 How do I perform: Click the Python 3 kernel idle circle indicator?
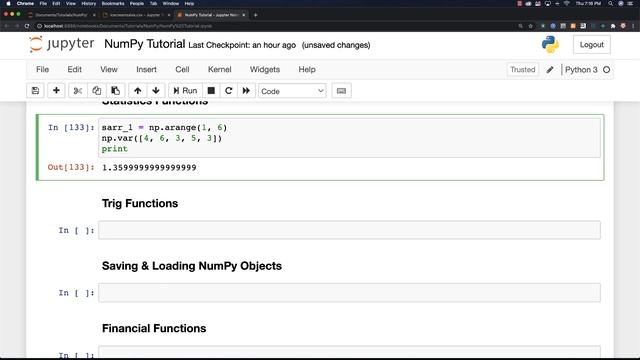click(607, 70)
